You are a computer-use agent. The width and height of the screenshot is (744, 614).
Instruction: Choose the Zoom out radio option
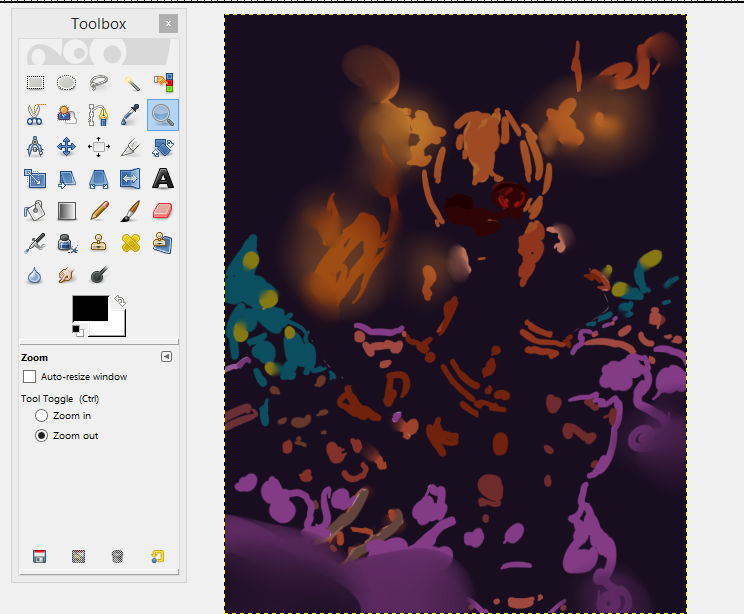click(41, 436)
